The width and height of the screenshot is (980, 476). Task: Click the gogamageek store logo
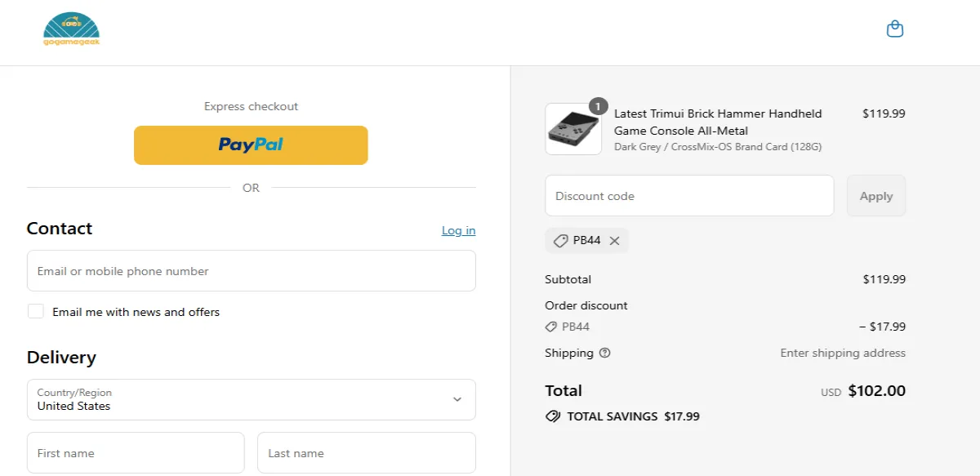click(x=71, y=30)
